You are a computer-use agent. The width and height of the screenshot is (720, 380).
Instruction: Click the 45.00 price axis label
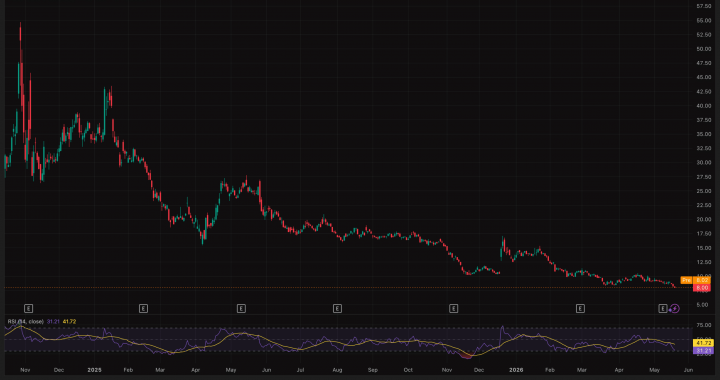[704, 78]
